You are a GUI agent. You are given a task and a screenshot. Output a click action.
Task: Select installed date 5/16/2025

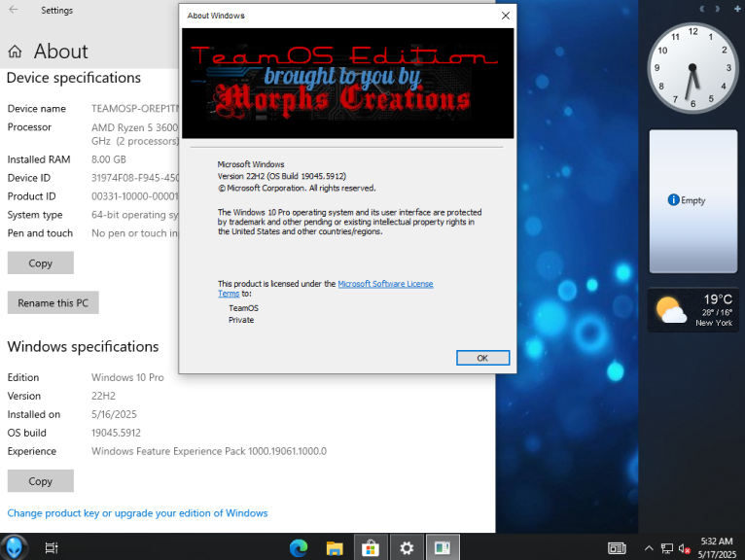(114, 414)
